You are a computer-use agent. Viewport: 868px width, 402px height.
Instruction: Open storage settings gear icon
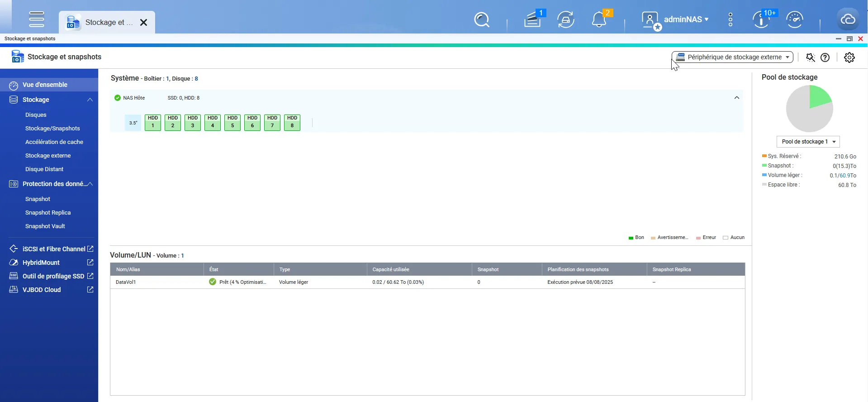pos(849,57)
